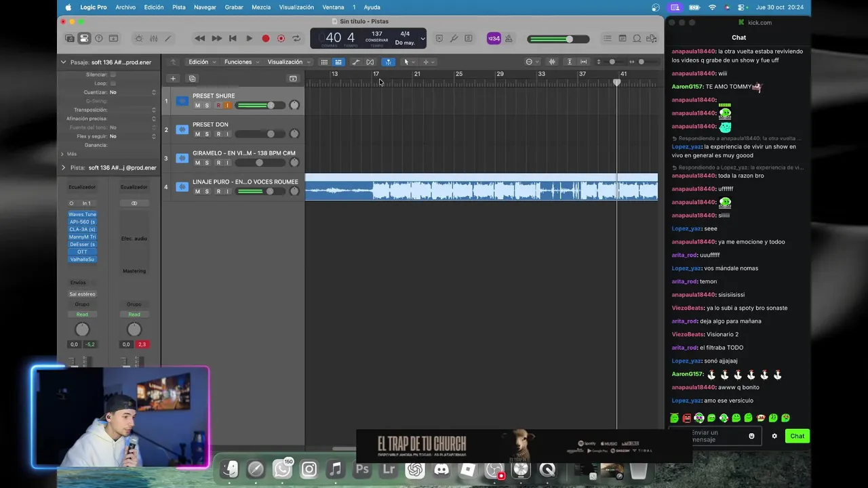The width and height of the screenshot is (868, 488).
Task: Click the Kick chat message input field
Action: (x=713, y=436)
